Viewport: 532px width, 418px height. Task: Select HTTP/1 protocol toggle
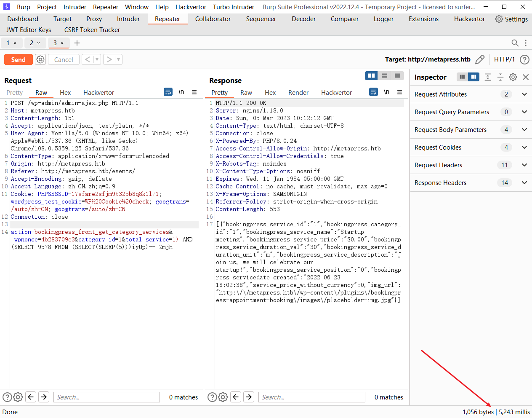tap(504, 59)
